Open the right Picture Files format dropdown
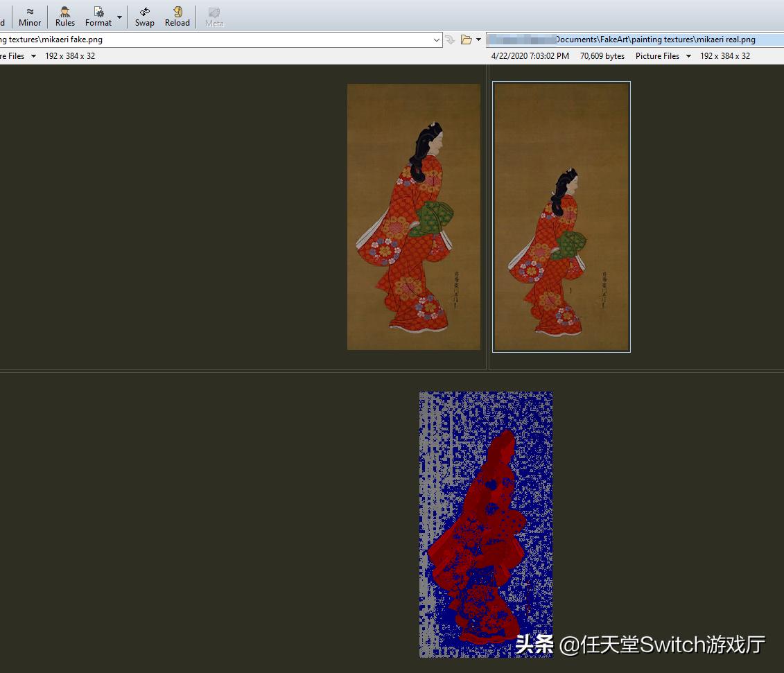 click(x=688, y=56)
